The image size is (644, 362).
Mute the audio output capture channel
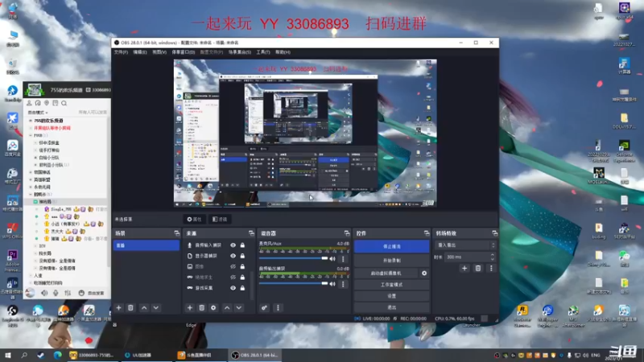332,284
